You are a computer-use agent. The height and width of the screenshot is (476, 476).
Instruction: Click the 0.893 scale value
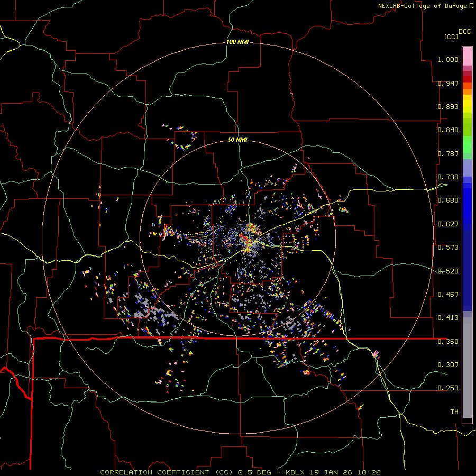pos(448,106)
